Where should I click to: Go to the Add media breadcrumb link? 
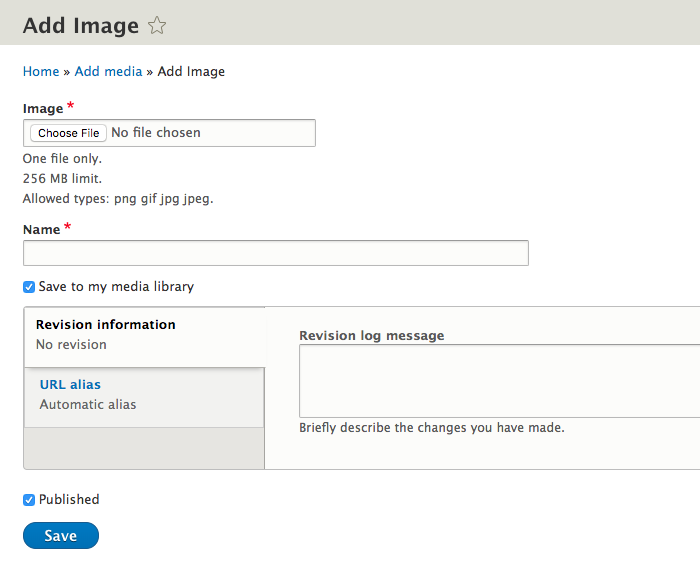pos(108,72)
